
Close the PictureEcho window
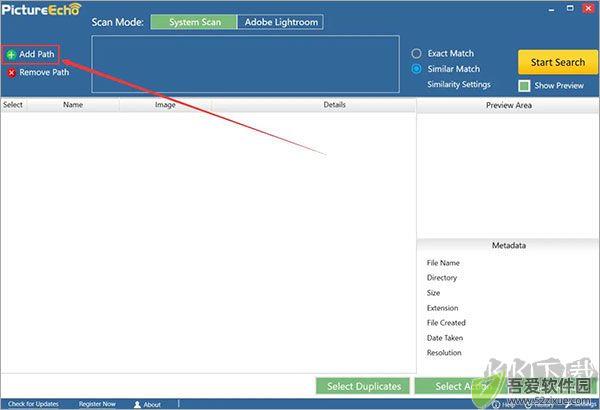pyautogui.click(x=589, y=8)
